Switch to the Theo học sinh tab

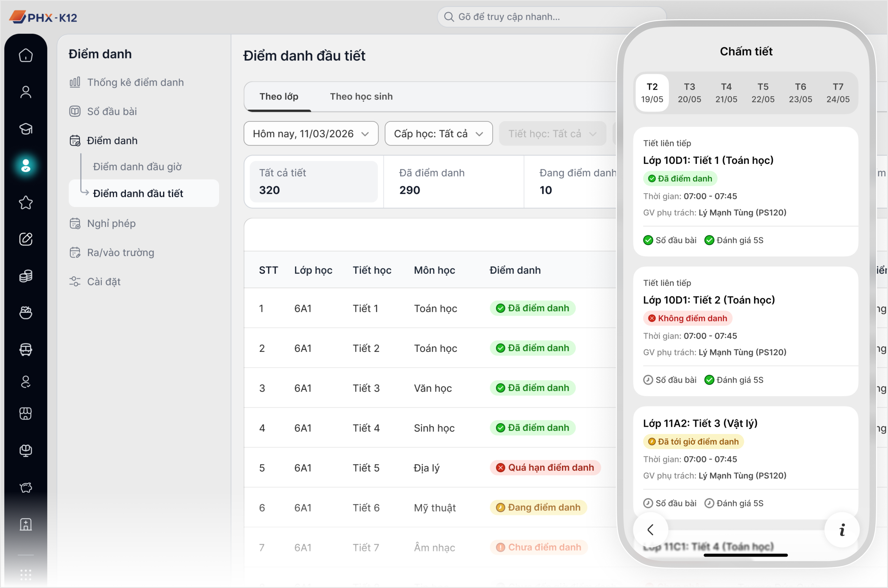361,96
